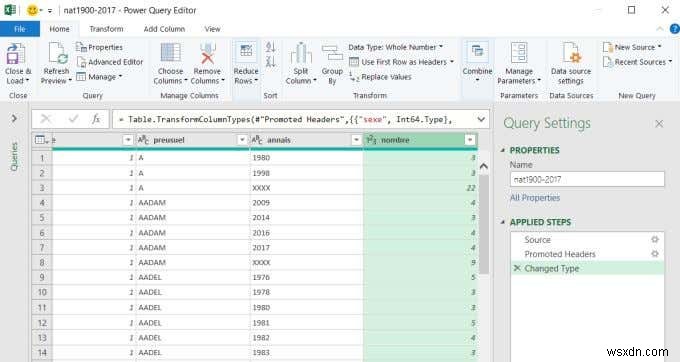The image size is (680, 362).
Task: Click Replace Values
Action: [x=380, y=77]
